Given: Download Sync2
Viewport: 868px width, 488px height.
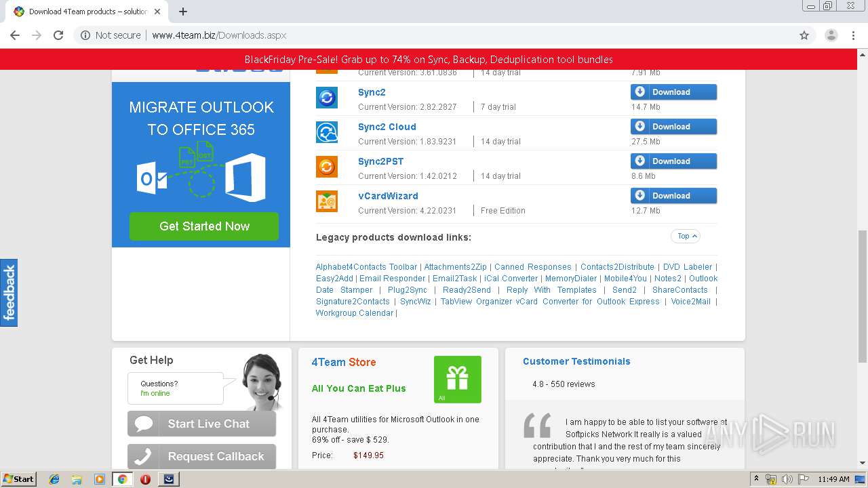Looking at the screenshot, I should 673,92.
